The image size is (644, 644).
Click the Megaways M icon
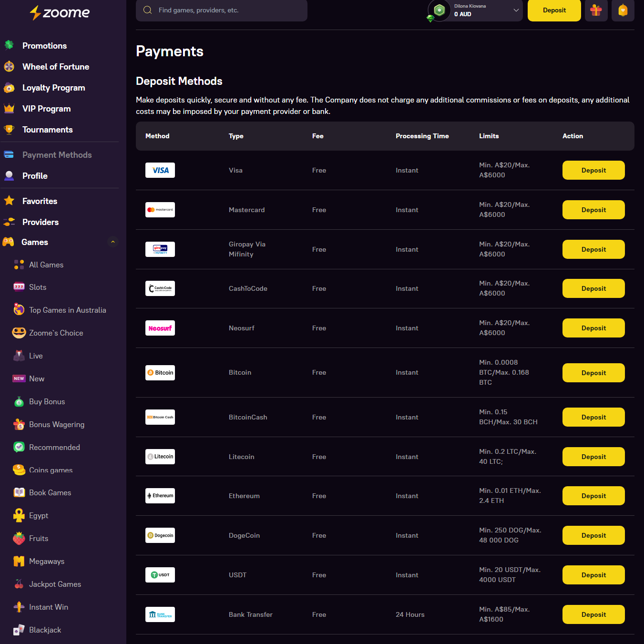click(19, 561)
